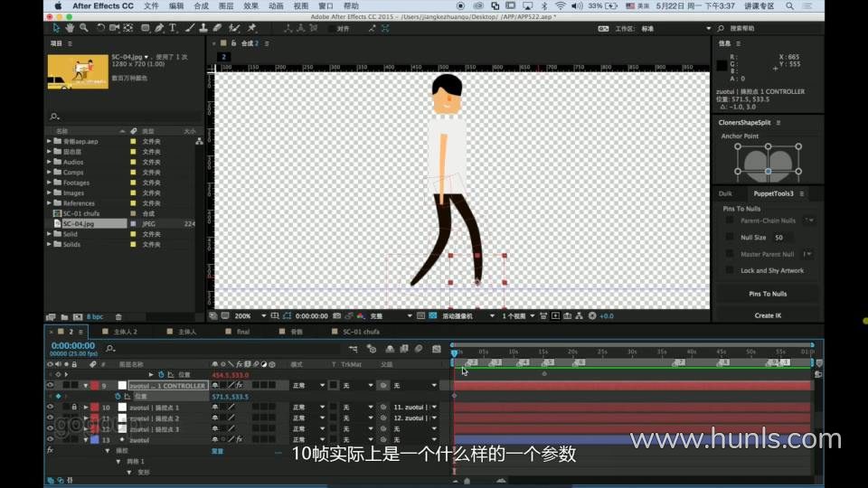Select the Puppet Pin tool

pyautogui.click(x=252, y=28)
